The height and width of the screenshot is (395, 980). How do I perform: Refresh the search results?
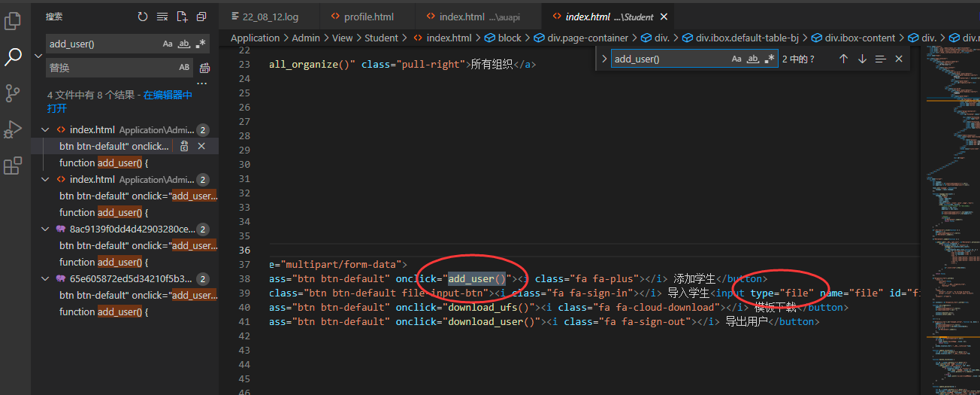tap(143, 17)
